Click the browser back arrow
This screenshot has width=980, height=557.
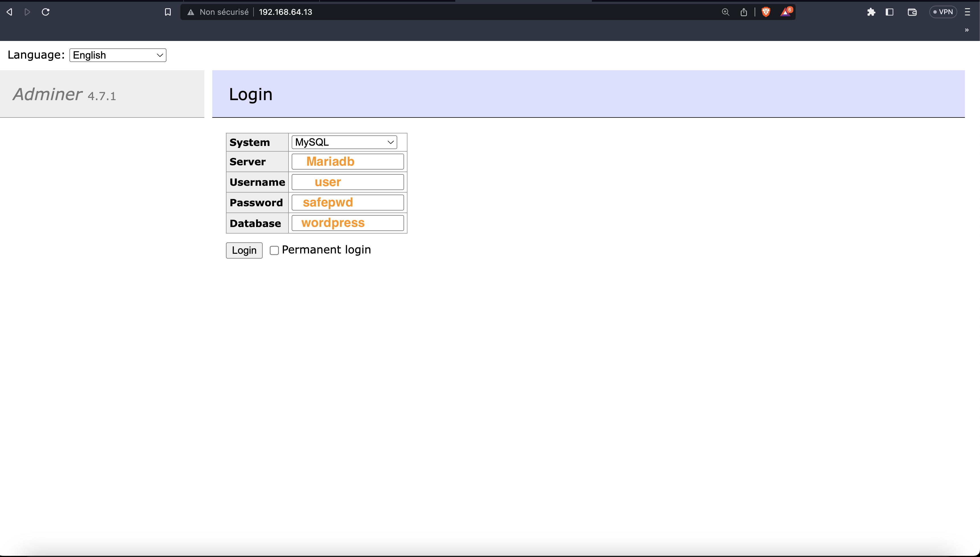(x=10, y=12)
